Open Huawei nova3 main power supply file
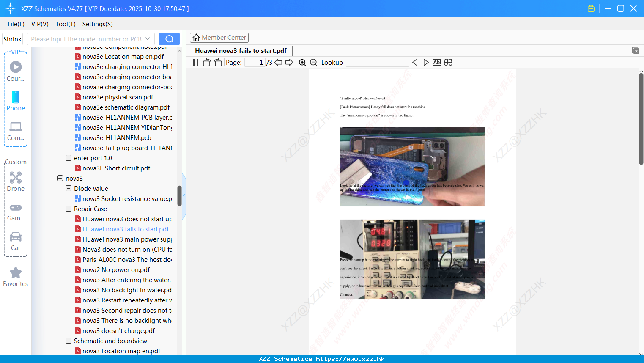This screenshot has height=363, width=644. [127, 239]
